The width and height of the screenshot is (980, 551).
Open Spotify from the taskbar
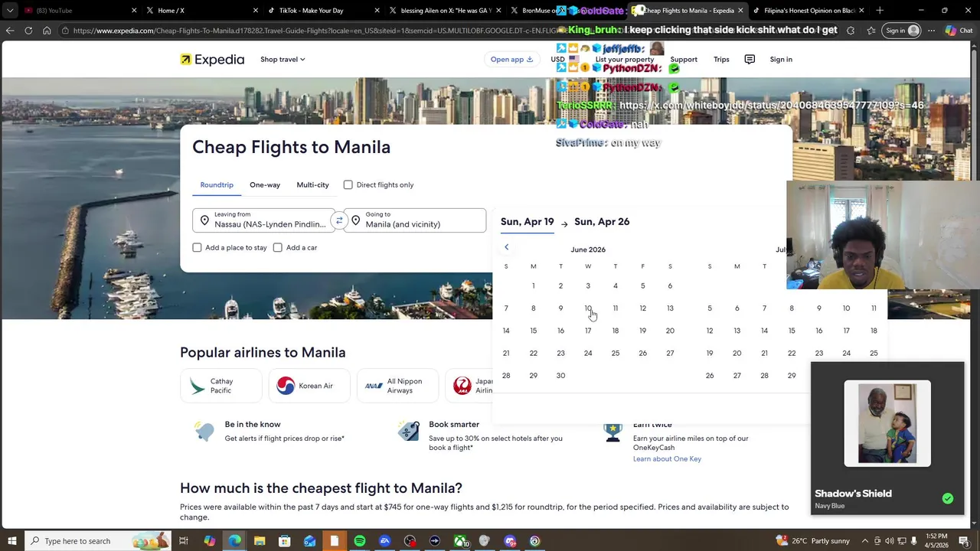(x=360, y=541)
